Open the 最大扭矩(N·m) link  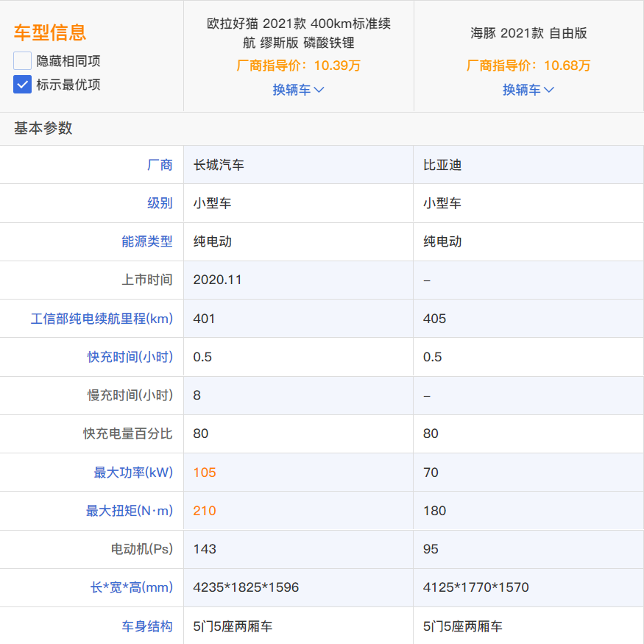129,511
